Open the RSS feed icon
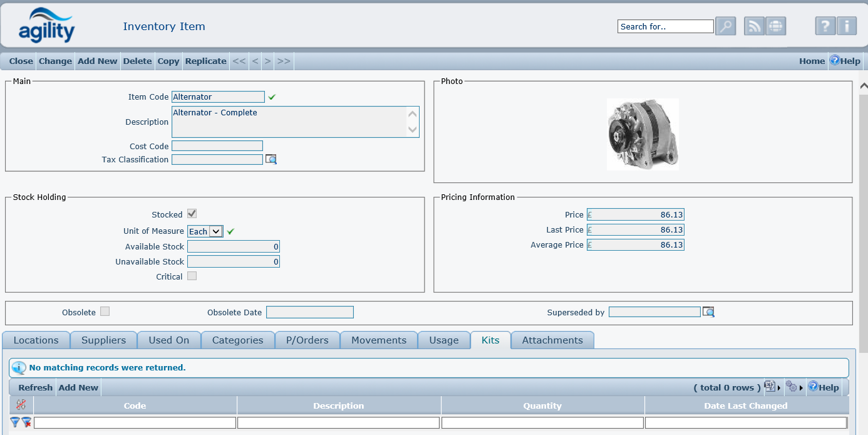868x435 pixels. tap(754, 26)
